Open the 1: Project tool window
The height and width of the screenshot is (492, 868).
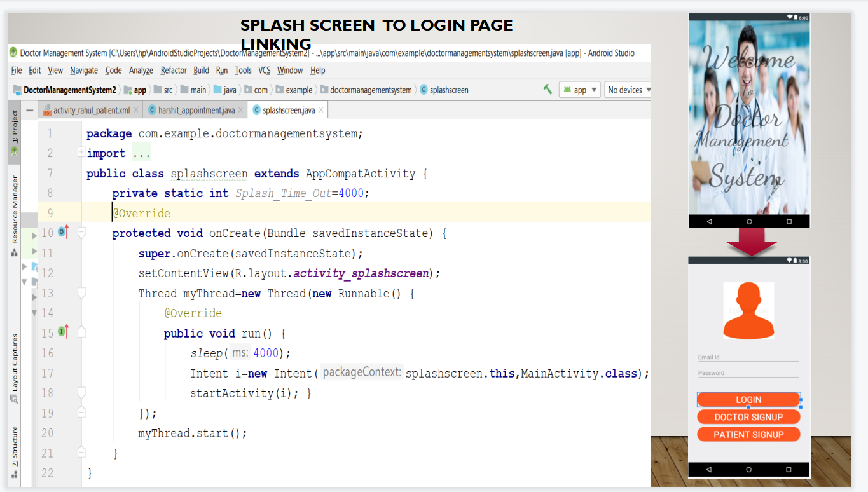tap(14, 132)
